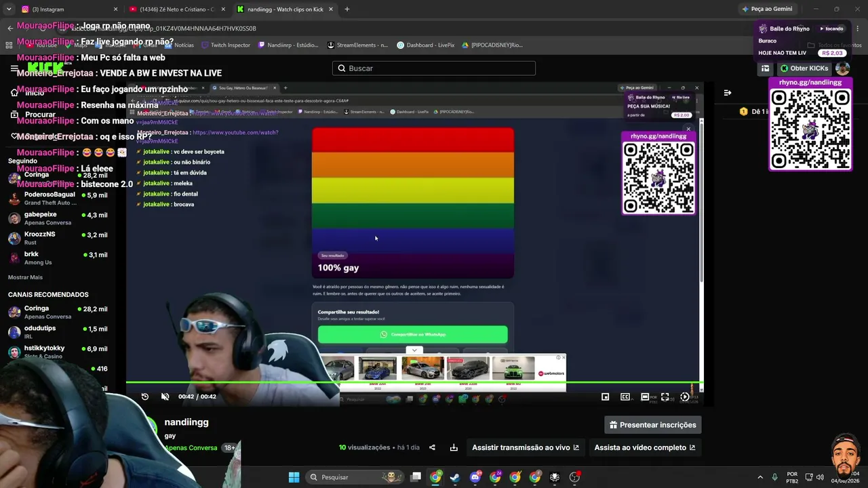
Task: Click the Apenas Conversa category link
Action: pos(191,448)
